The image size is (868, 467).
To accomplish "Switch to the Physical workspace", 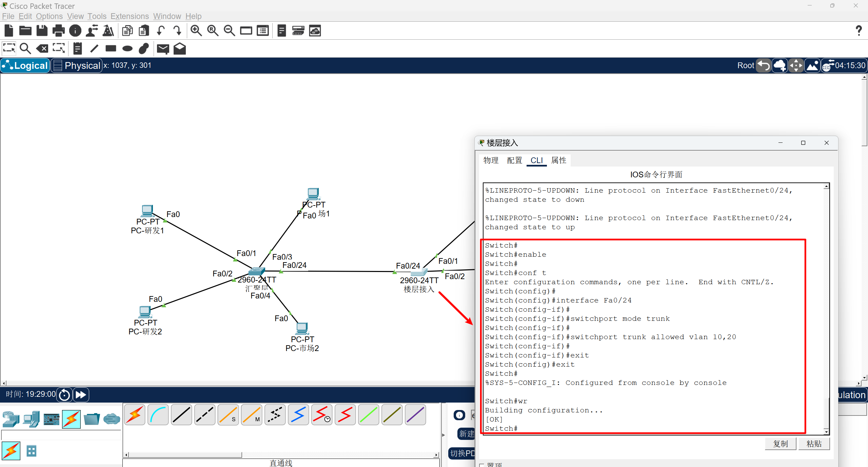I will tap(77, 65).
